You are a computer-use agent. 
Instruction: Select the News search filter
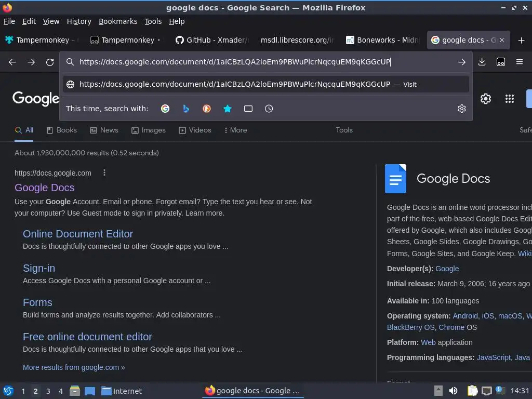(104, 130)
